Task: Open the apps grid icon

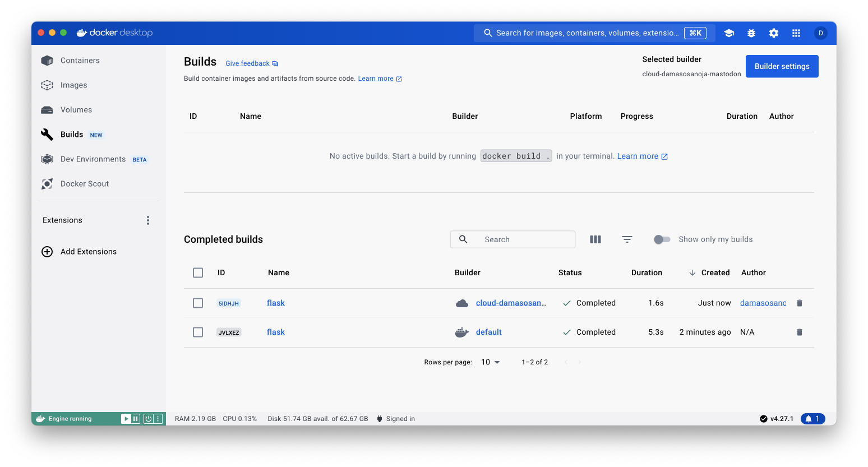Action: (796, 33)
